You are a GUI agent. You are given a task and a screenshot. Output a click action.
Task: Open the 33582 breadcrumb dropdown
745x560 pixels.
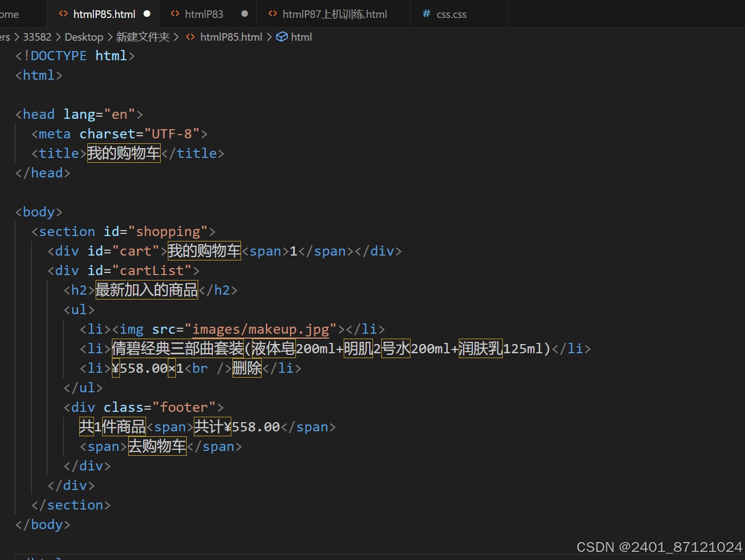(x=36, y=36)
